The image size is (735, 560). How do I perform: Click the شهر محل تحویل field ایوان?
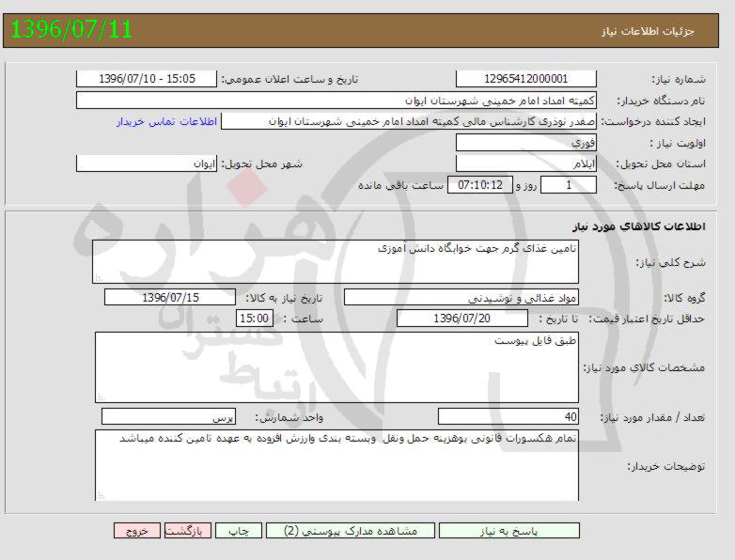(x=147, y=163)
